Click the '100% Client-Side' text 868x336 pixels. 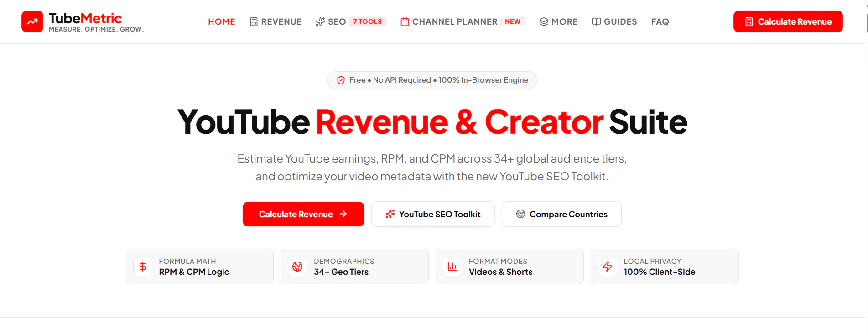pyautogui.click(x=660, y=272)
